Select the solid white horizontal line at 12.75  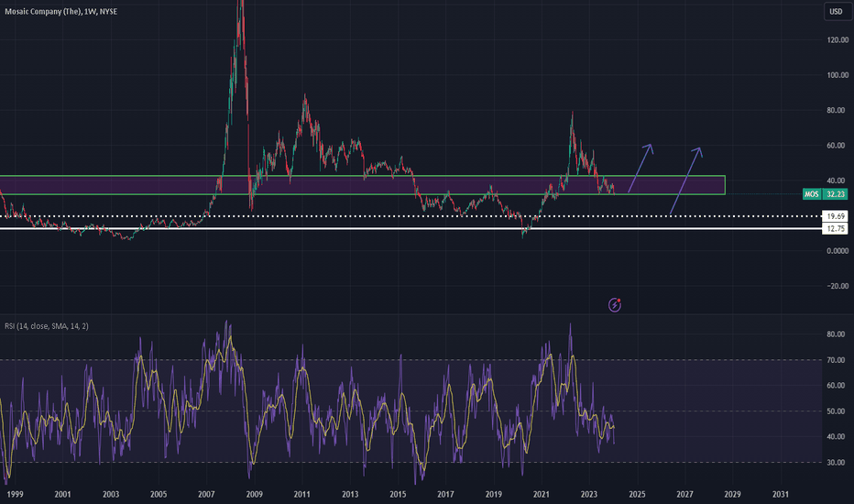[411, 229]
